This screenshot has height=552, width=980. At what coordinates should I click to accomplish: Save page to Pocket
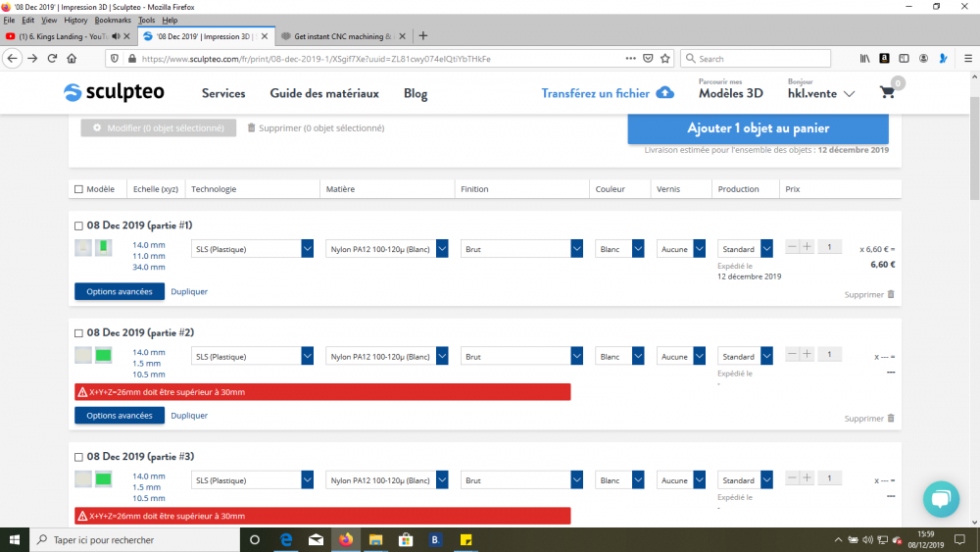[648, 58]
